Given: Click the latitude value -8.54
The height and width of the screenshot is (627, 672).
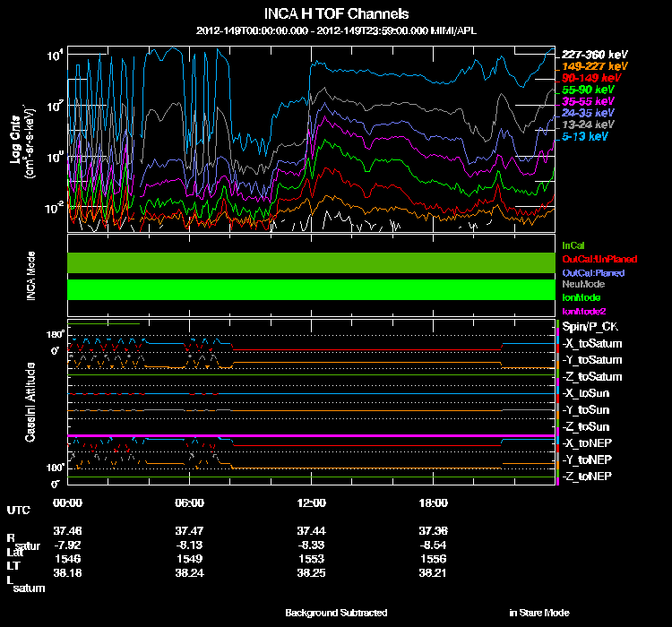Looking at the screenshot, I should tap(434, 545).
